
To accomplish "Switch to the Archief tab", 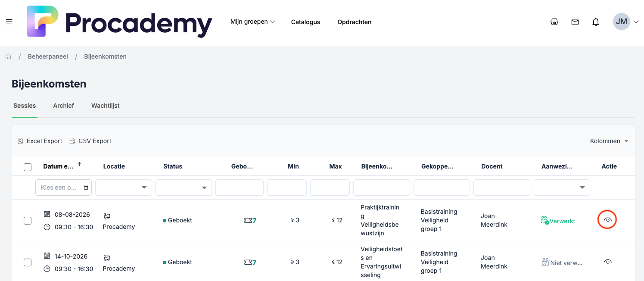I will click(x=64, y=106).
